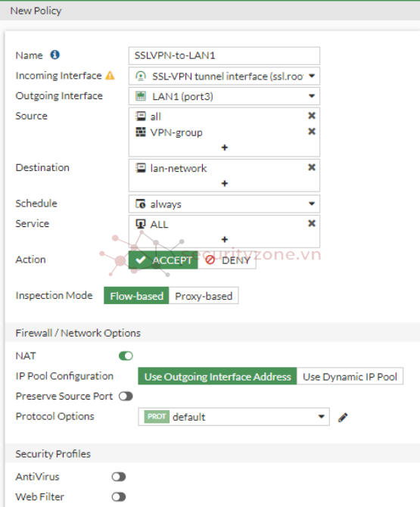Click the info icon beside Name
420x507 pixels.
point(54,55)
